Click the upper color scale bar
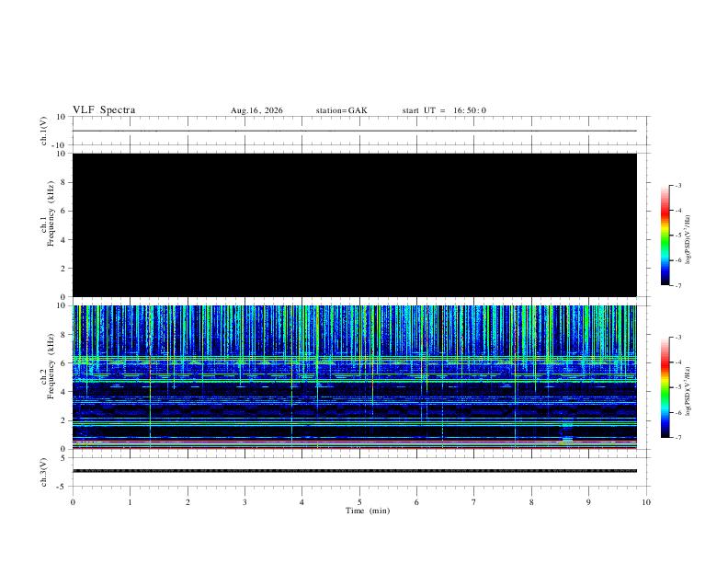This screenshot has width=728, height=563. tap(665, 236)
